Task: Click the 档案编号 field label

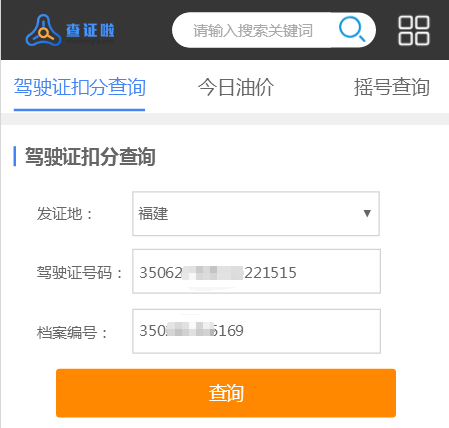Action: (x=72, y=332)
